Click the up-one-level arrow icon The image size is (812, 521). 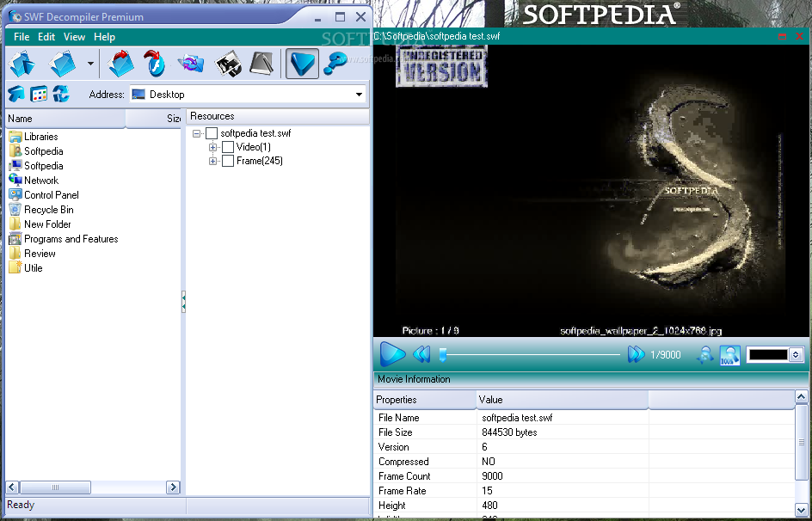(x=16, y=94)
